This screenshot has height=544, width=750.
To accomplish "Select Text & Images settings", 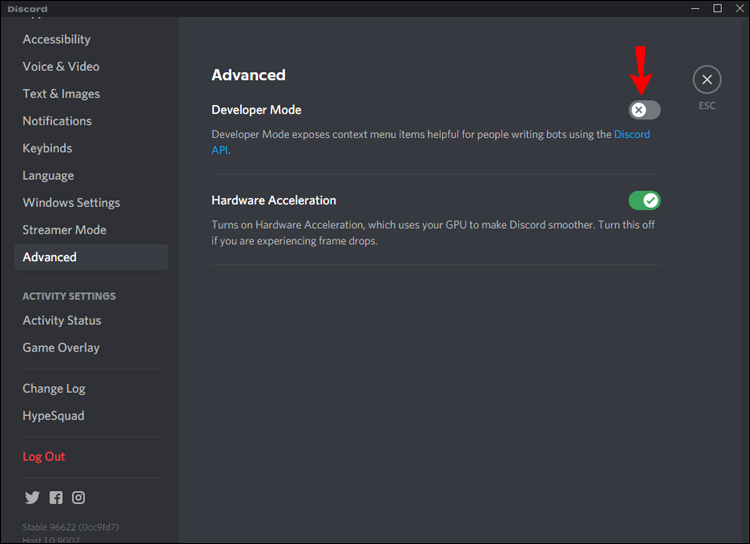I will point(61,93).
